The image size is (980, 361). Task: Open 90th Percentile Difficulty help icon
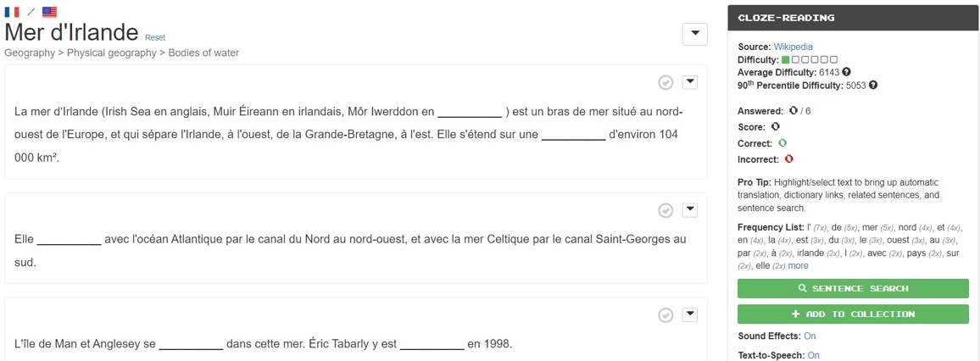click(x=873, y=85)
